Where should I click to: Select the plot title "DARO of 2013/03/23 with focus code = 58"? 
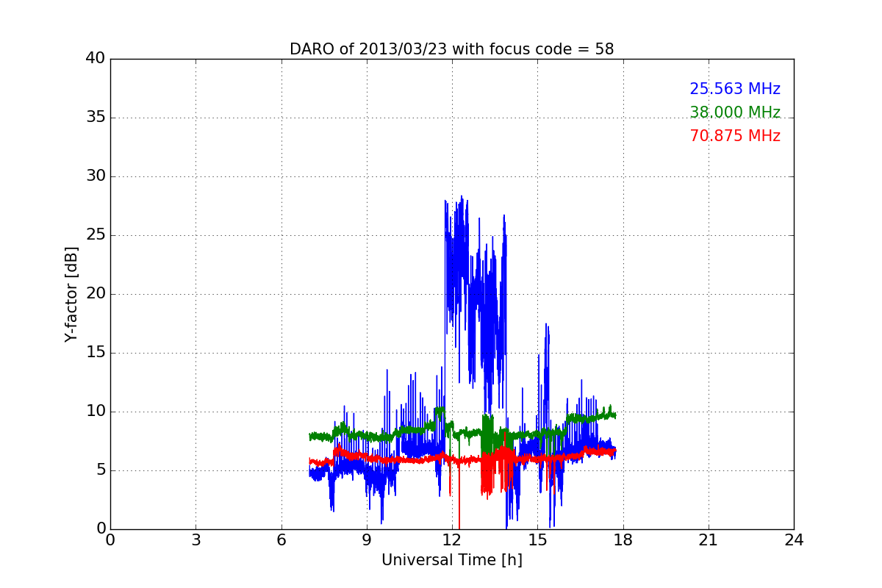tap(451, 49)
